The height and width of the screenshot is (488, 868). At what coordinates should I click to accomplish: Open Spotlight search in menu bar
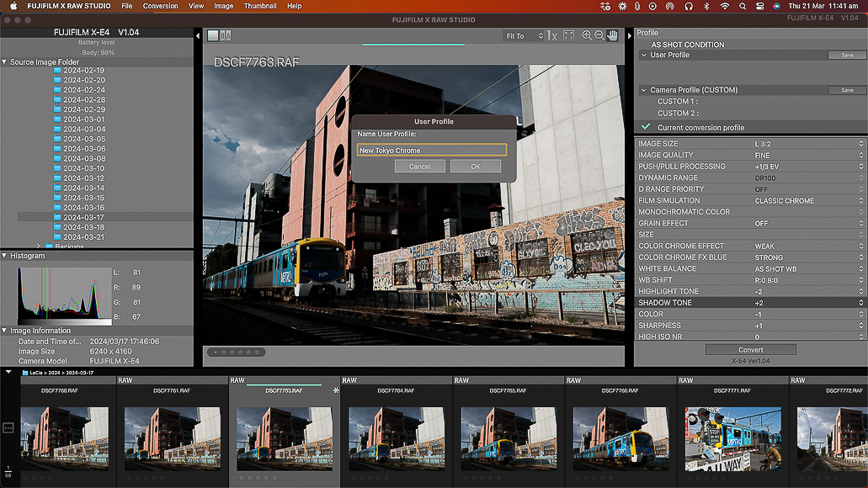pos(743,6)
